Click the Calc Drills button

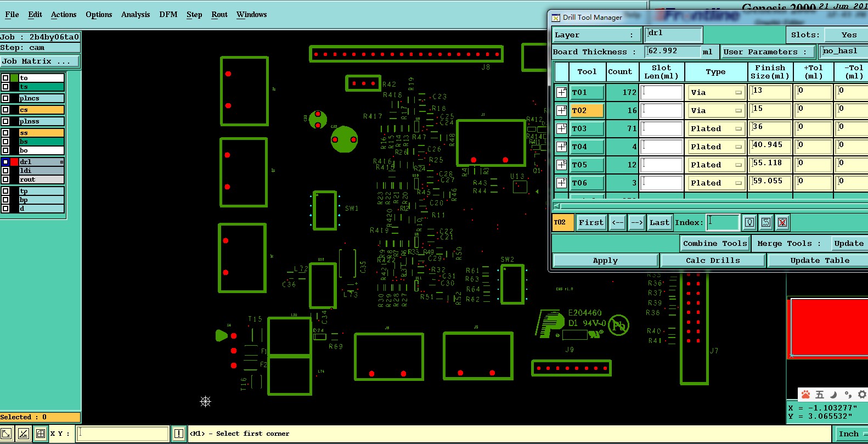pos(713,261)
